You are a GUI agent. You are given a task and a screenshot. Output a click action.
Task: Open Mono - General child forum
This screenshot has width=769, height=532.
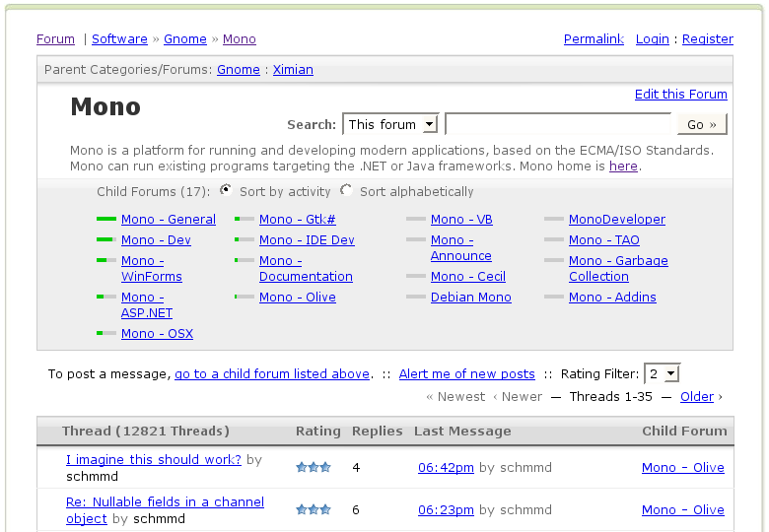coord(169,219)
